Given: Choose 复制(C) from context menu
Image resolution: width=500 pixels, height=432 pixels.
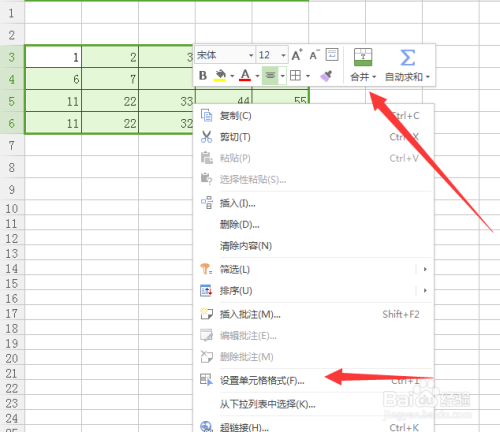Looking at the screenshot, I should pyautogui.click(x=314, y=116).
